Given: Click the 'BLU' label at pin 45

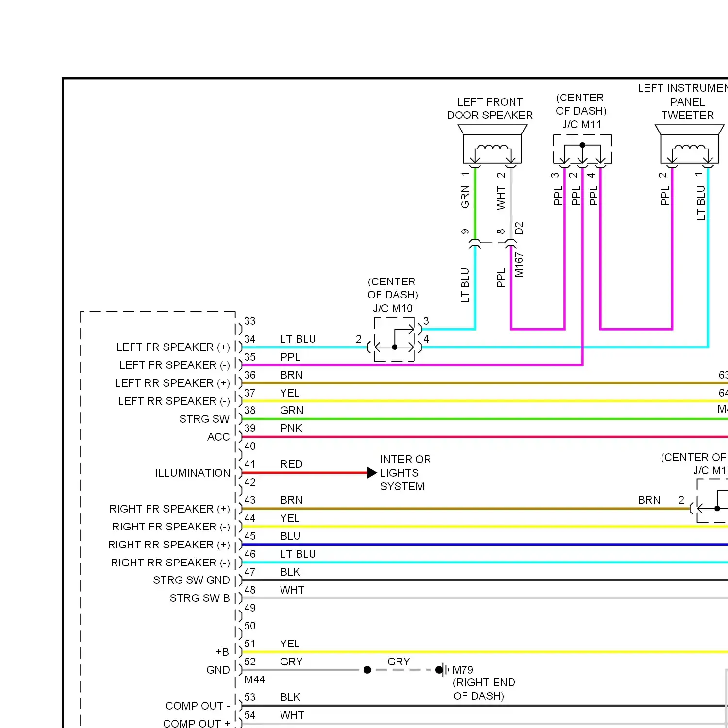Looking at the screenshot, I should coord(290,536).
